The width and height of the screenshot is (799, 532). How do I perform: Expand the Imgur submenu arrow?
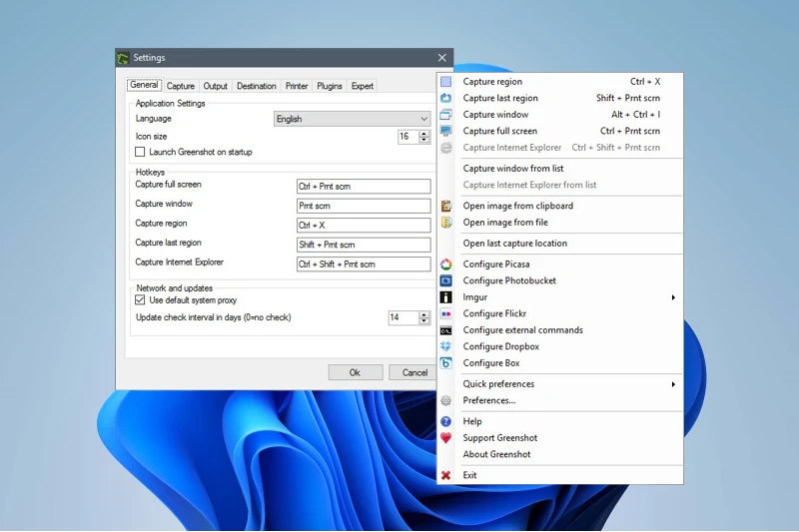pyautogui.click(x=673, y=297)
